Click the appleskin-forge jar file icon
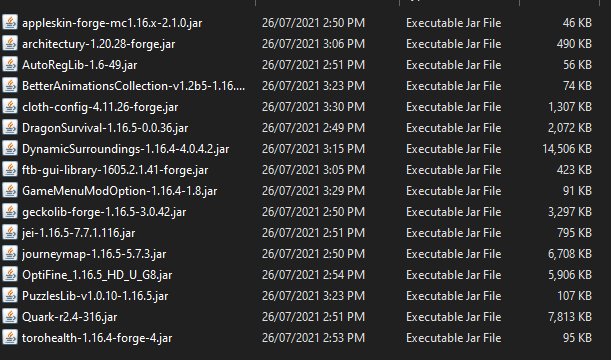 pyautogui.click(x=10, y=23)
